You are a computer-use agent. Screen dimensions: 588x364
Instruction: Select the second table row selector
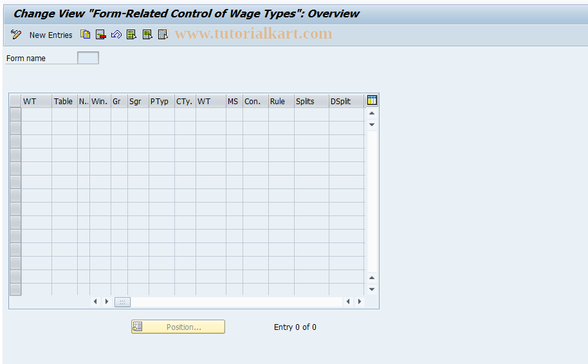point(15,128)
